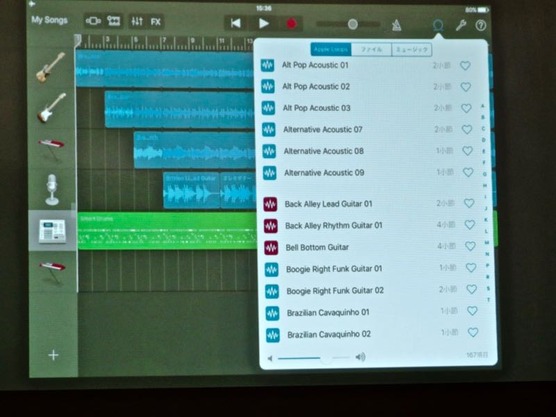Viewport: 556px width, 417px height.
Task: Open the help question mark icon
Action: click(x=481, y=26)
